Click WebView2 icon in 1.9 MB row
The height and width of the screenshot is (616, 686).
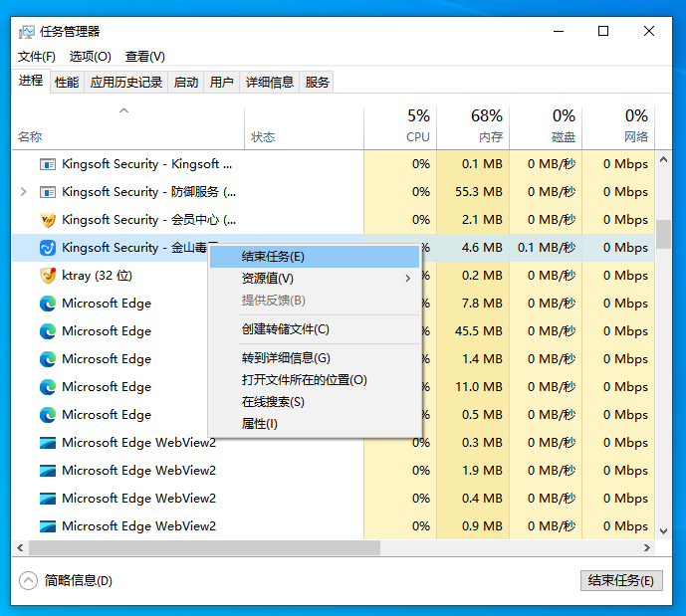point(48,471)
